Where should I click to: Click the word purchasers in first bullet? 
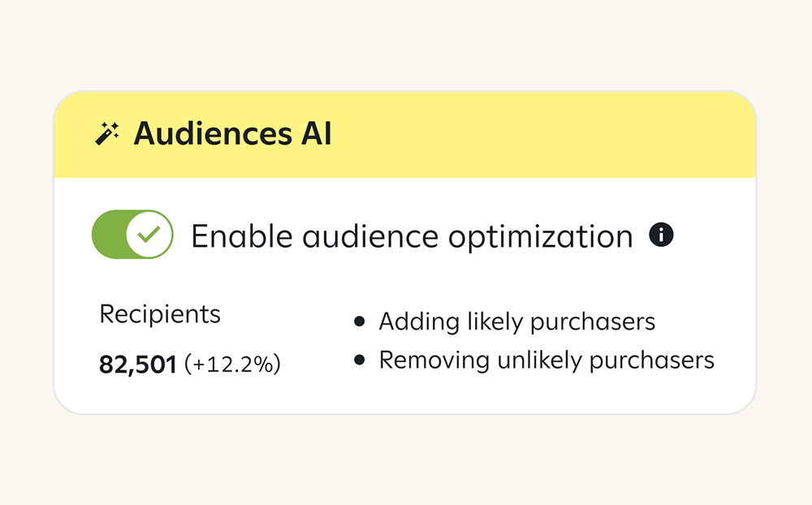pyautogui.click(x=593, y=323)
